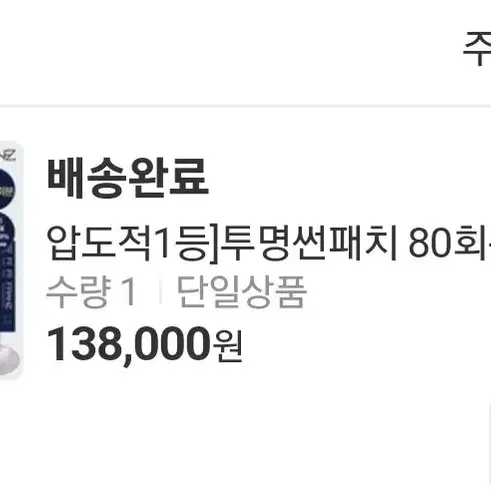Click the upper dark round badge on thumbnail
This screenshot has height=491, width=491.
point(7,189)
